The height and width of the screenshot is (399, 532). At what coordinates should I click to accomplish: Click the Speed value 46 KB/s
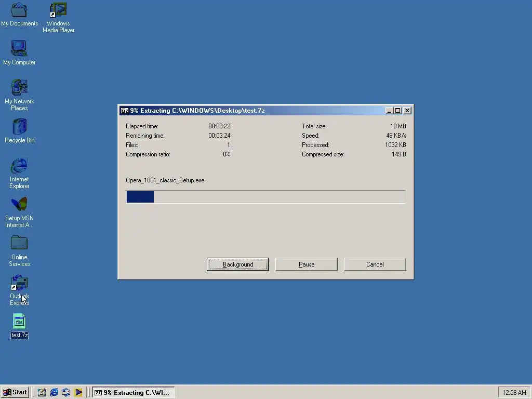coord(396,136)
